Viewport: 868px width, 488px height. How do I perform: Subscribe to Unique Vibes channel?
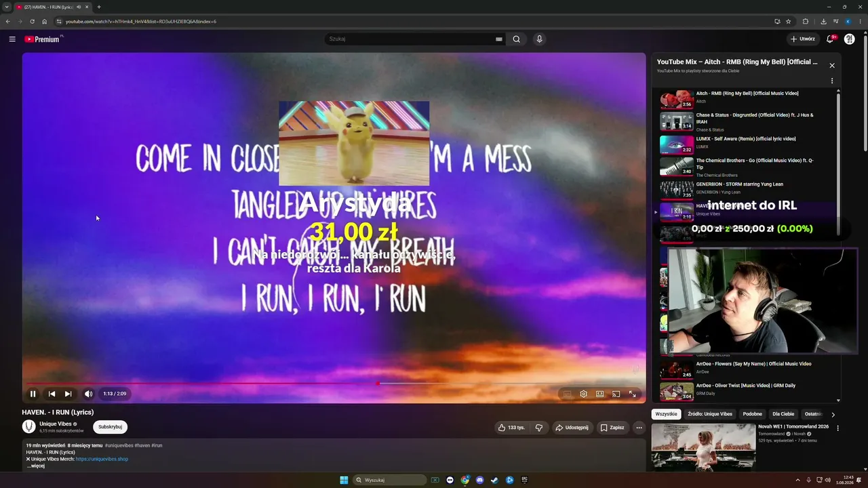pyautogui.click(x=110, y=427)
